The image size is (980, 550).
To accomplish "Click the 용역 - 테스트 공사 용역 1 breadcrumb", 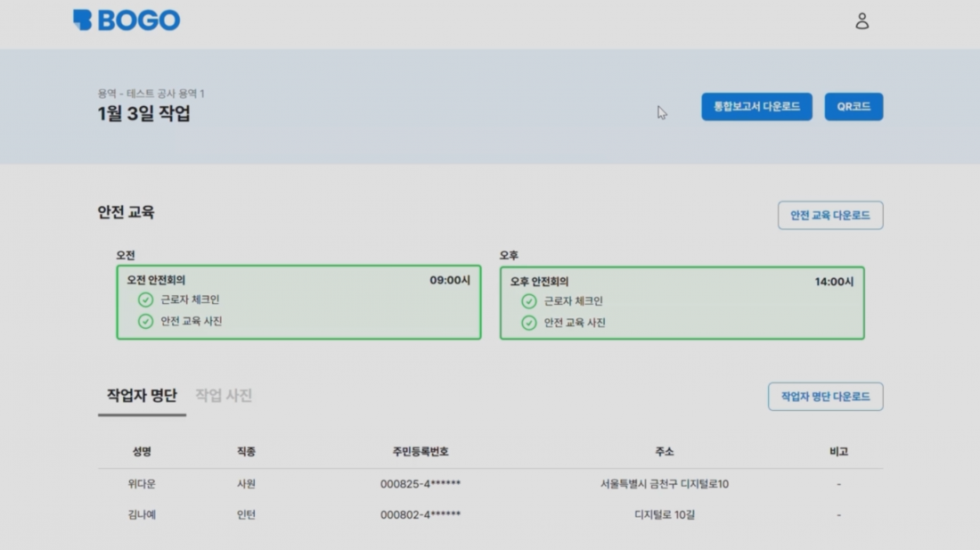I will coord(151,94).
